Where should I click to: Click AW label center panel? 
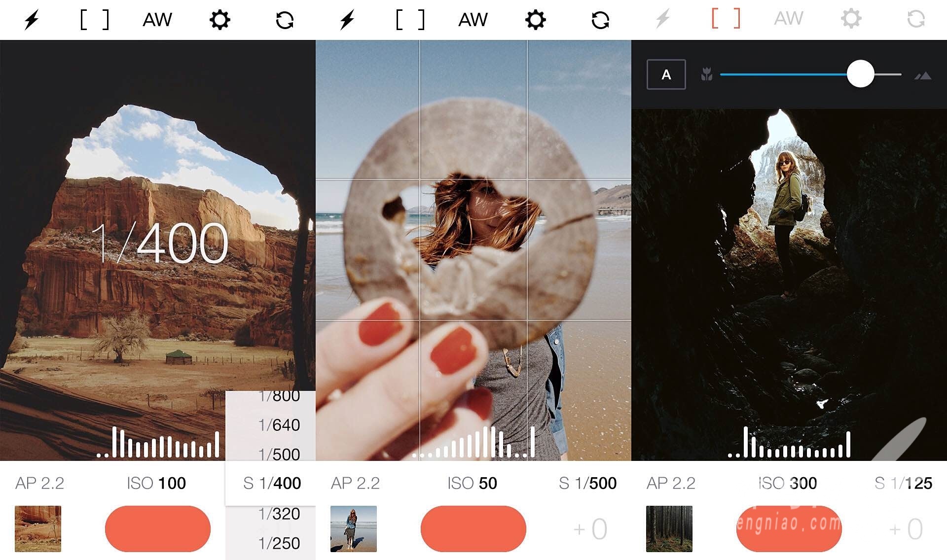click(x=470, y=19)
